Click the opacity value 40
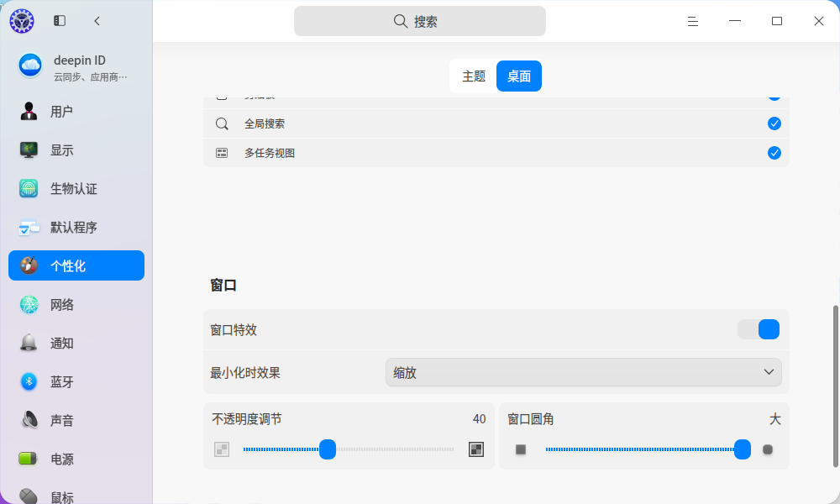This screenshot has height=504, width=840. 480,419
